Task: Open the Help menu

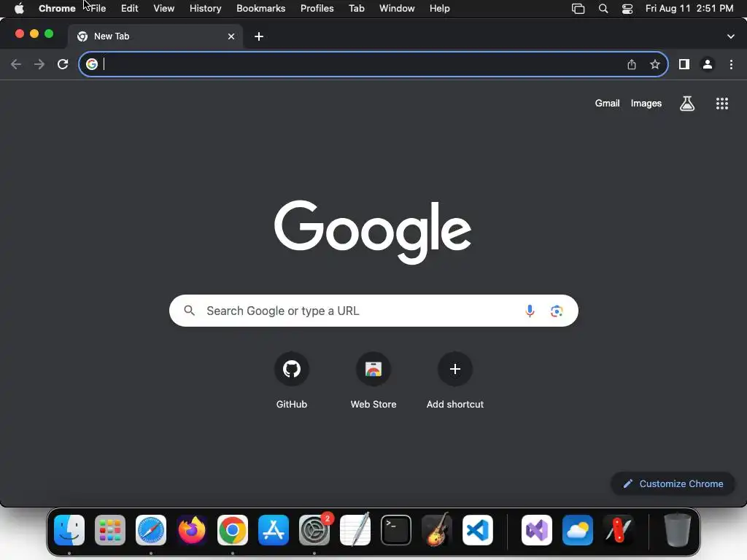Action: [440, 9]
